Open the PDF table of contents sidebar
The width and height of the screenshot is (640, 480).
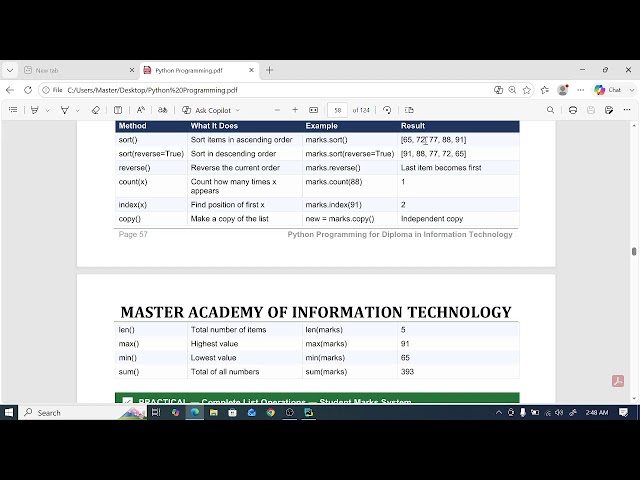(x=13, y=110)
